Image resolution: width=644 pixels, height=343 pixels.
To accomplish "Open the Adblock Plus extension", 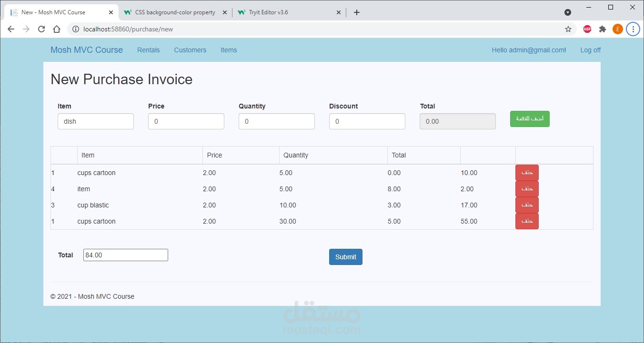I will pos(587,29).
